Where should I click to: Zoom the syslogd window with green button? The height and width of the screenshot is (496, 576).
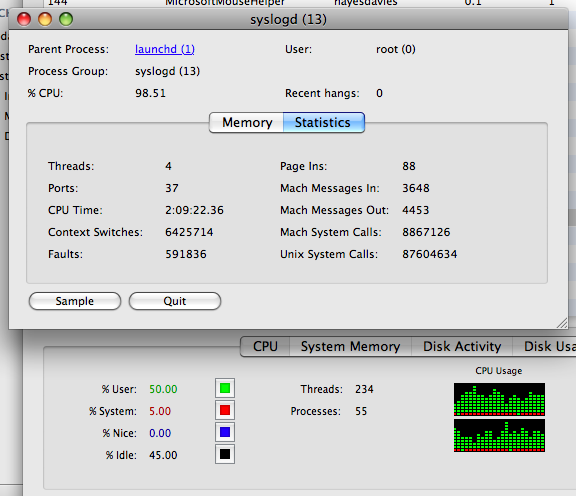[x=66, y=19]
